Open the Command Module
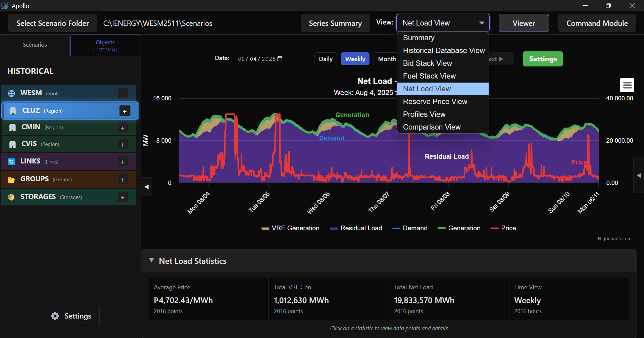 tap(597, 23)
